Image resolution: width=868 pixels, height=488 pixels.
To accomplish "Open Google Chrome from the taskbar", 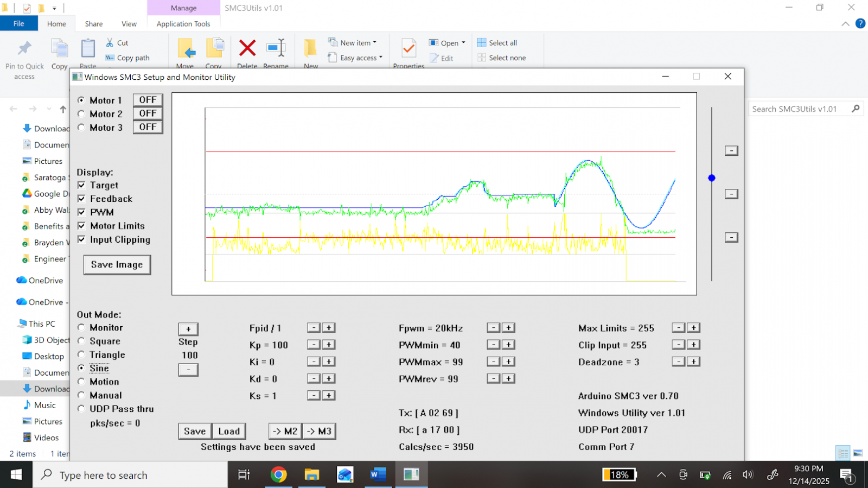I will coord(278,475).
